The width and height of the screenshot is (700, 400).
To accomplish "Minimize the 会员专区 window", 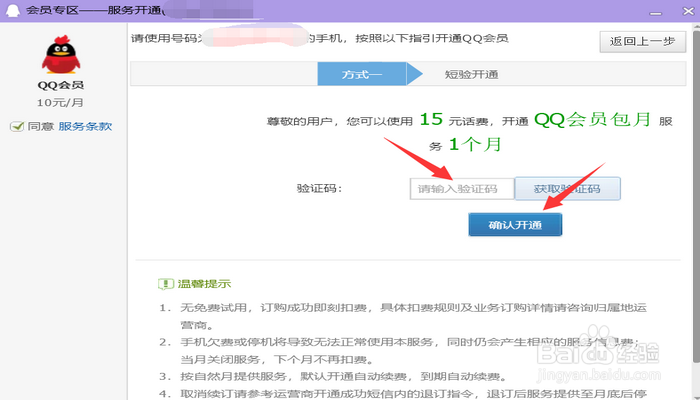I will click(x=655, y=12).
